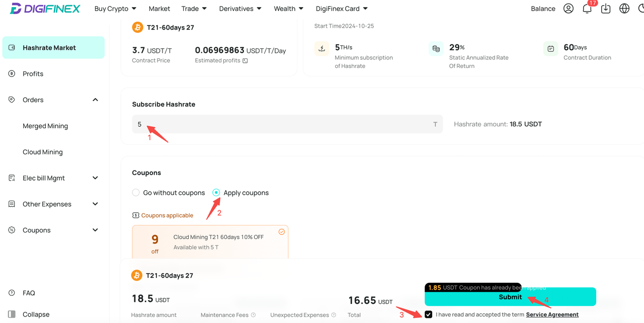644x323 pixels.
Task: Open Profits in sidebar
Action: pyautogui.click(x=33, y=73)
